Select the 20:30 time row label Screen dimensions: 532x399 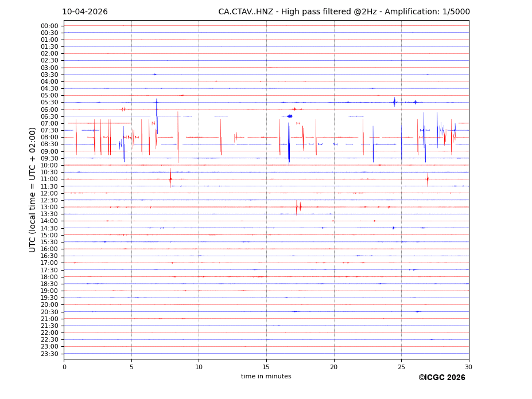tap(49, 312)
